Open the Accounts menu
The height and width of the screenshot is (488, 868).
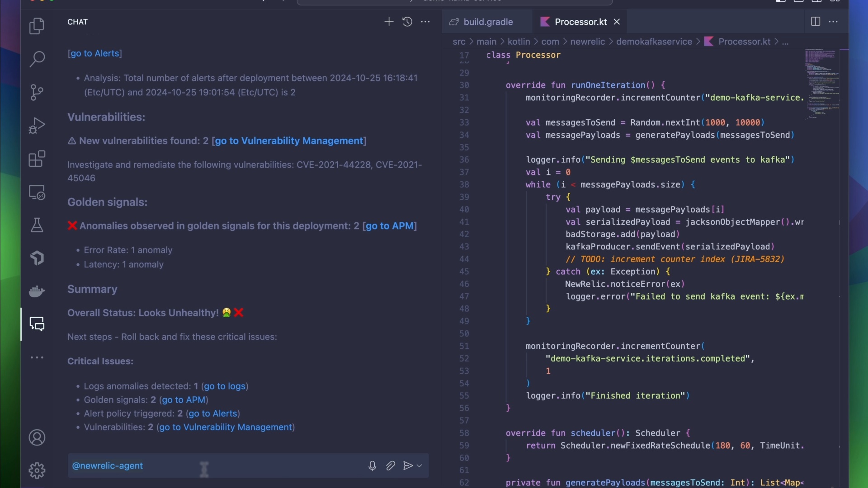click(x=37, y=437)
